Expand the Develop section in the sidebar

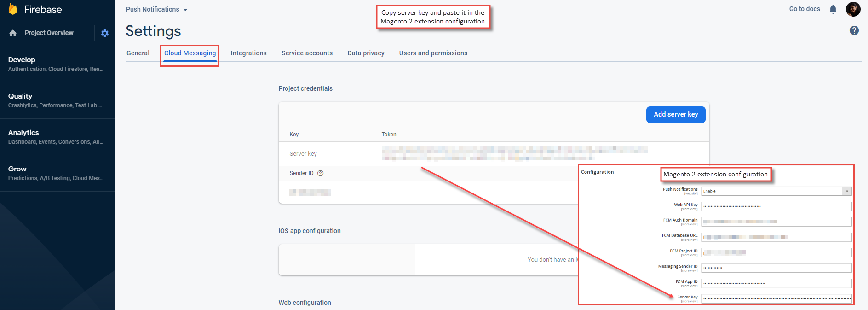(x=57, y=64)
